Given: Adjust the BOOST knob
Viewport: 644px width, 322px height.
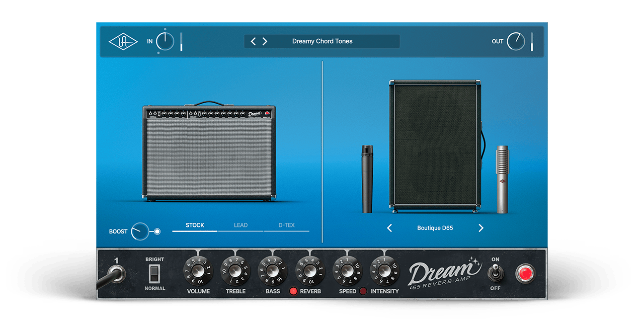Looking at the screenshot, I should click(140, 231).
